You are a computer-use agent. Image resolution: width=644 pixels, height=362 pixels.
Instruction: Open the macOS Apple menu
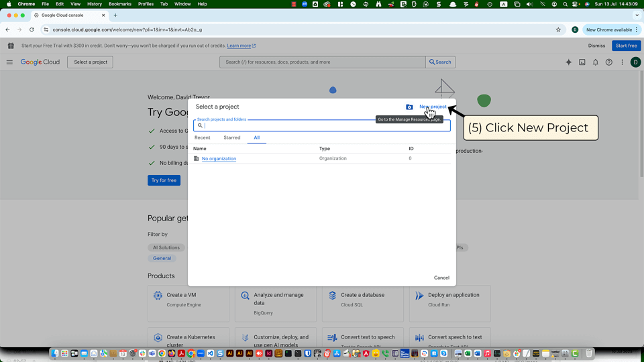[9, 4]
